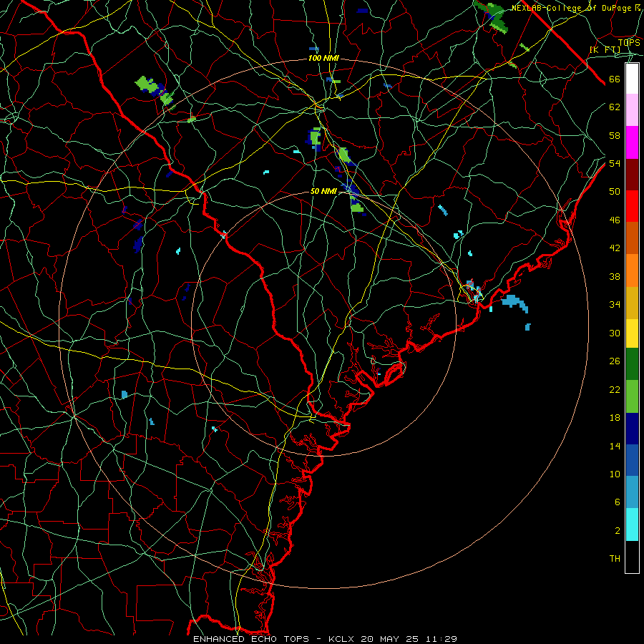644x644 pixels.
Task: Click the dark red 50-54 kft legend swatch
Action: click(x=632, y=174)
